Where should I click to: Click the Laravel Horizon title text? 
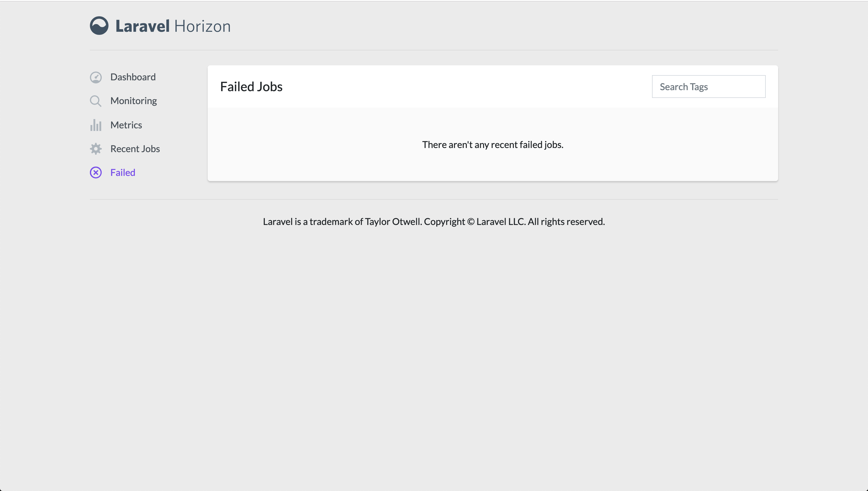pyautogui.click(x=173, y=26)
